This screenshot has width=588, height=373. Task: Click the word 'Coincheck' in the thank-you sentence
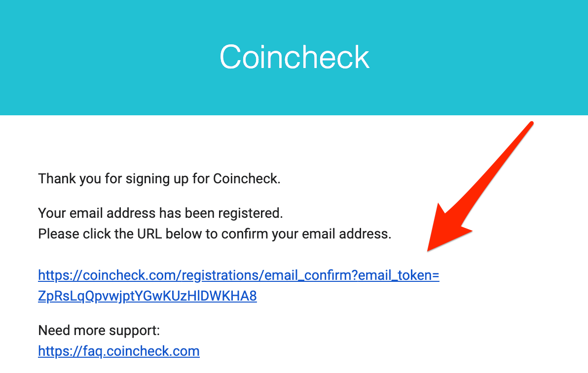[246, 179]
